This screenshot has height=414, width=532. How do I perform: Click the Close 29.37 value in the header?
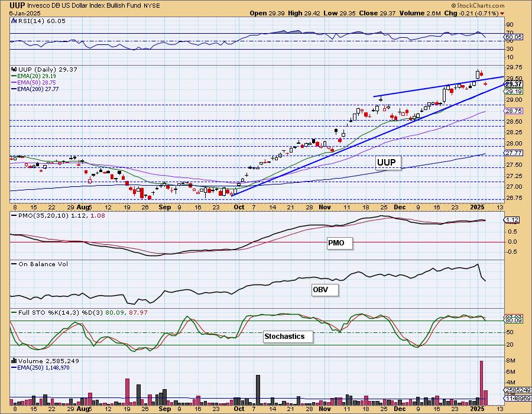[x=378, y=13]
